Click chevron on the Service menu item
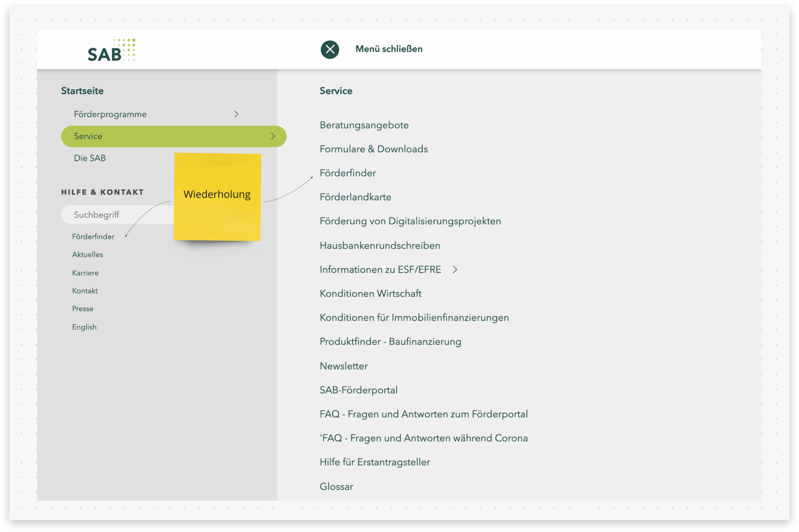Screen dimensions: 799x532 [x=273, y=136]
